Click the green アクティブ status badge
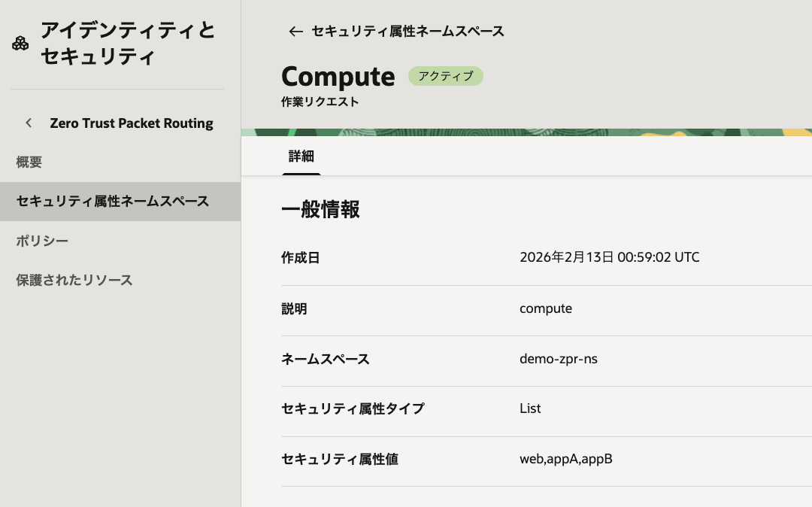 coord(446,76)
